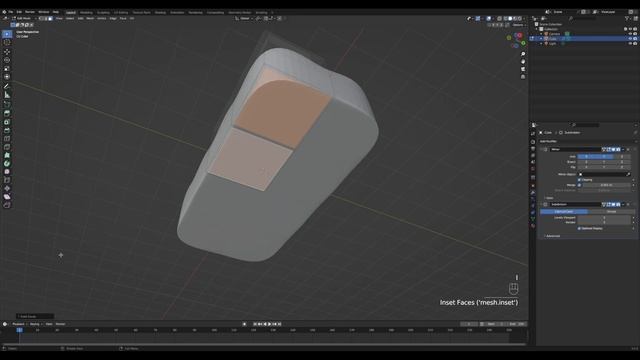Select Catmull-Clark subdivision type
Screen dimensions: 640x360
[x=564, y=211]
